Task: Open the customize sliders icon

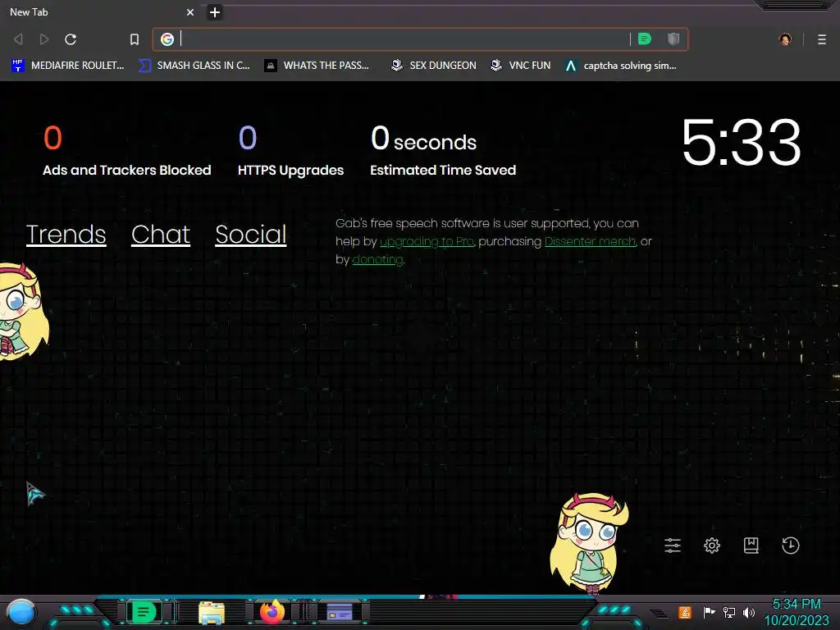Action: click(673, 546)
